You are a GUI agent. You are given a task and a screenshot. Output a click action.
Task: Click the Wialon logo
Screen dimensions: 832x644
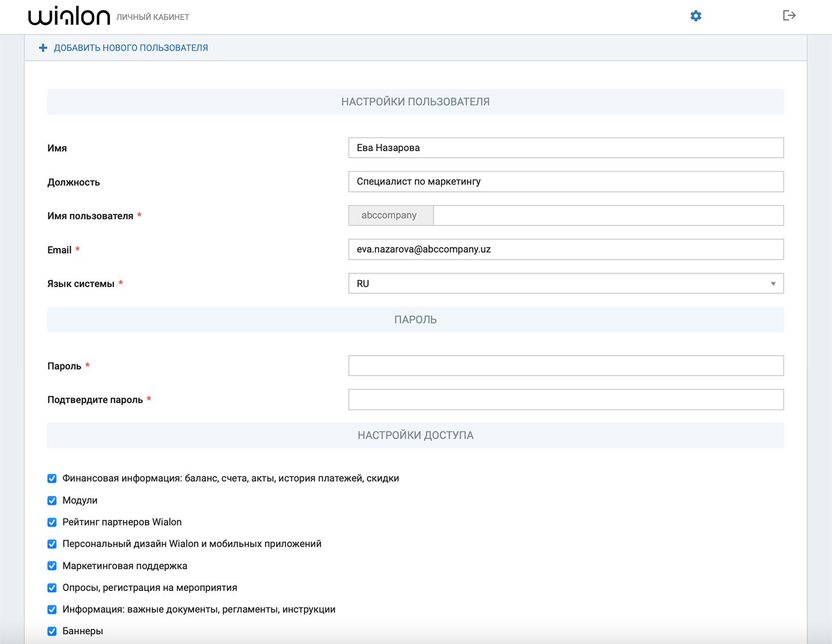[69, 15]
